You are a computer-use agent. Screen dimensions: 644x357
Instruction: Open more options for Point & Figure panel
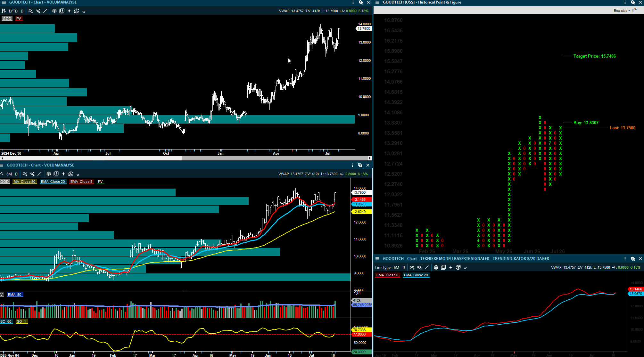[625, 2]
